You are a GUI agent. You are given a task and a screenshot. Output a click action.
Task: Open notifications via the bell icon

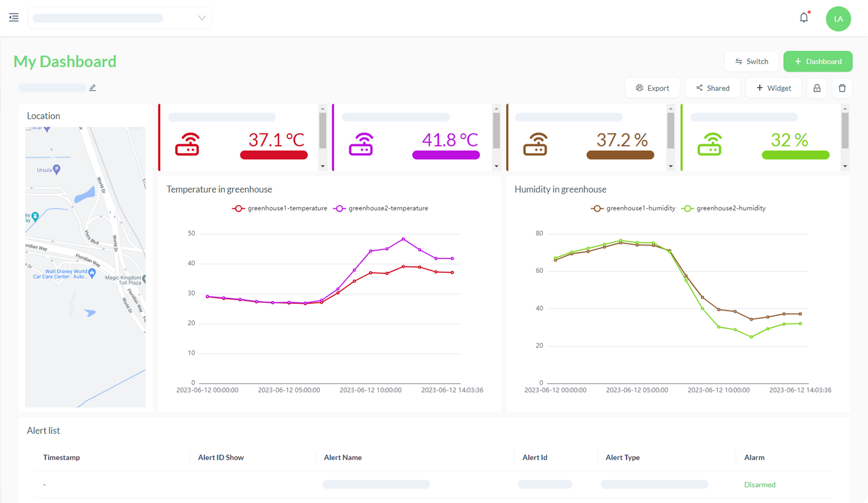point(804,17)
